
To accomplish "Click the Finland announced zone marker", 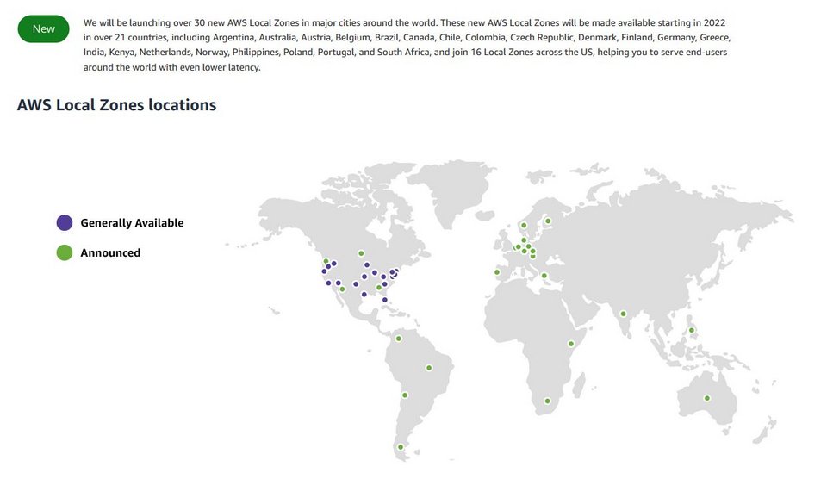I will (547, 221).
